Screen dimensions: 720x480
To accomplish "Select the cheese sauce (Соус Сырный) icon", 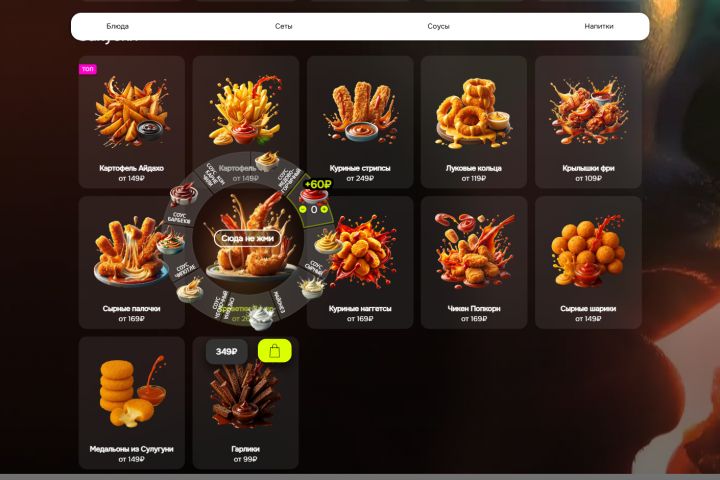I will [327, 242].
